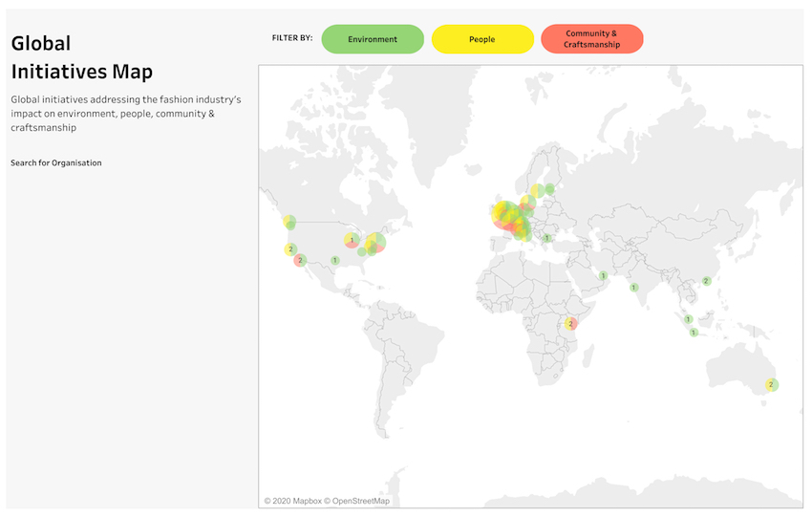
Task: Toggle the Environment filter
Action: coord(373,39)
